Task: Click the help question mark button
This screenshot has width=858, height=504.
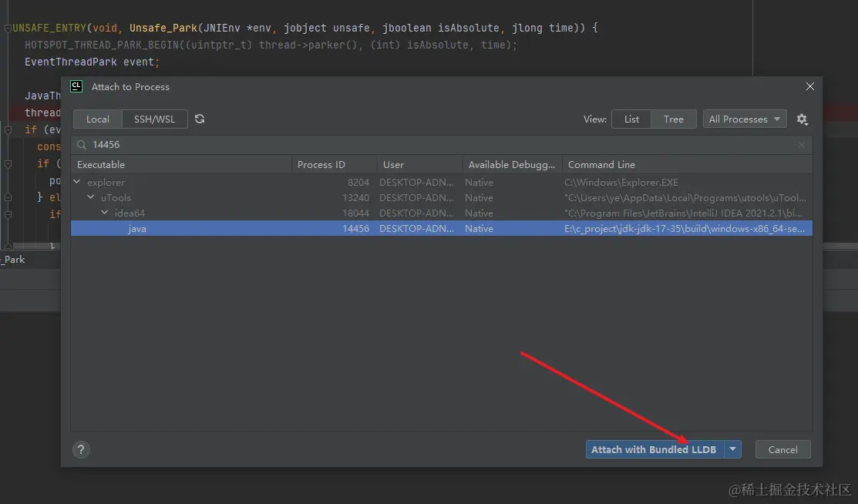Action: click(81, 449)
